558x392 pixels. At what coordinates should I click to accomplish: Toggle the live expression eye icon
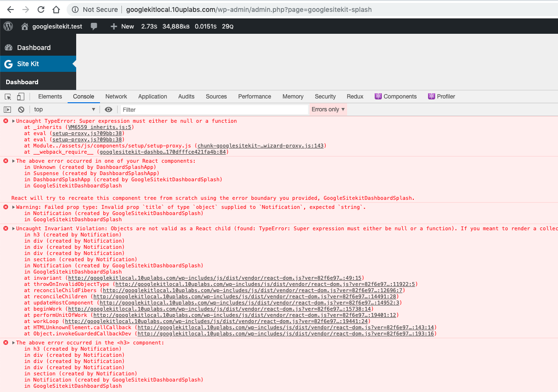tap(109, 109)
